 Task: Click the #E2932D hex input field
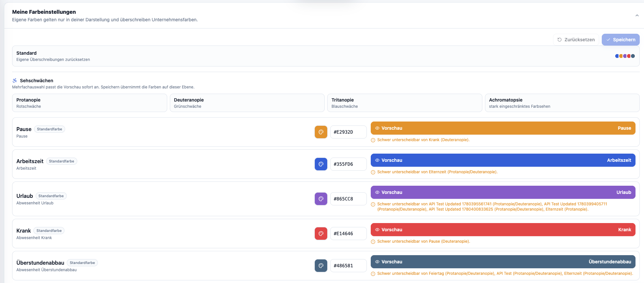tap(348, 132)
